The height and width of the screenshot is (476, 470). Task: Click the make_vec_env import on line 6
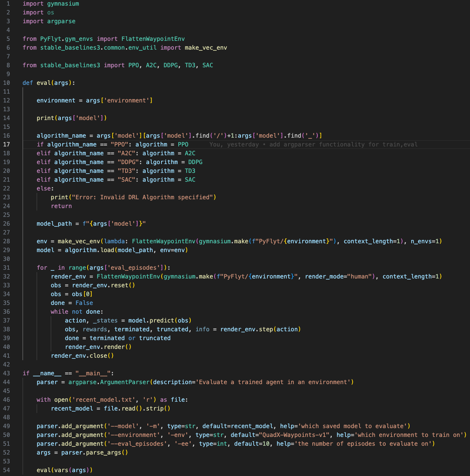point(206,48)
